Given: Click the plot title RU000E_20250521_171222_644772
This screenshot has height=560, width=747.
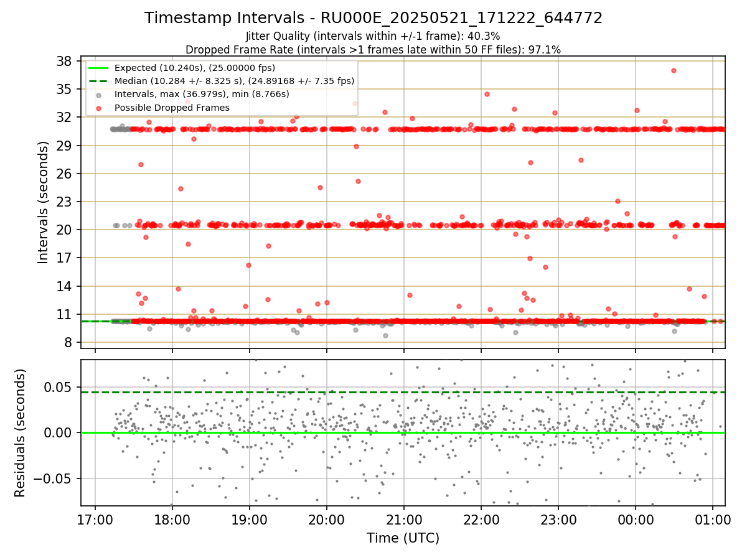Looking at the screenshot, I should pos(374,18).
